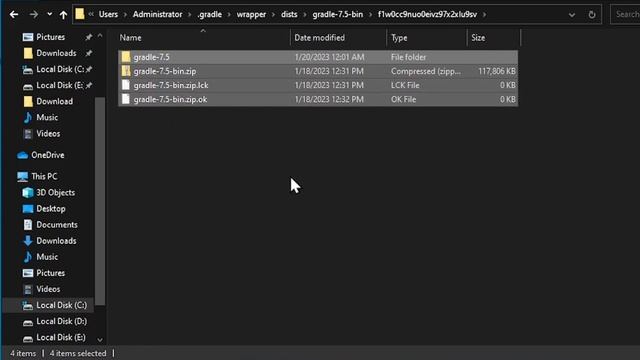Click the gradle-7.5-bin.zip.lck file name
The width and height of the screenshot is (640, 360).
point(171,85)
